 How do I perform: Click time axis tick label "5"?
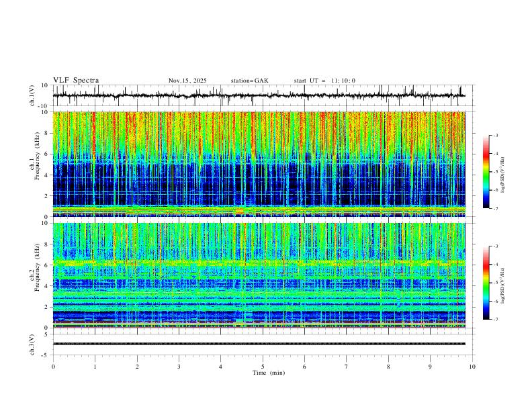click(263, 367)
